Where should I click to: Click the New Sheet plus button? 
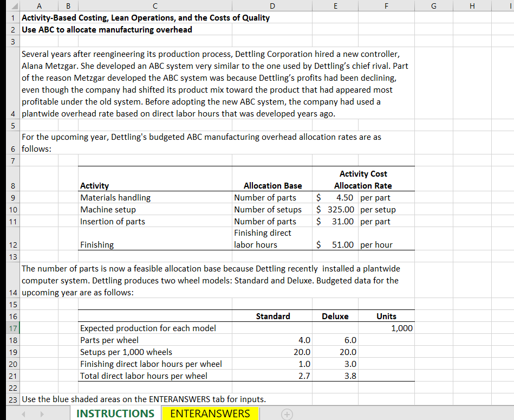click(287, 413)
